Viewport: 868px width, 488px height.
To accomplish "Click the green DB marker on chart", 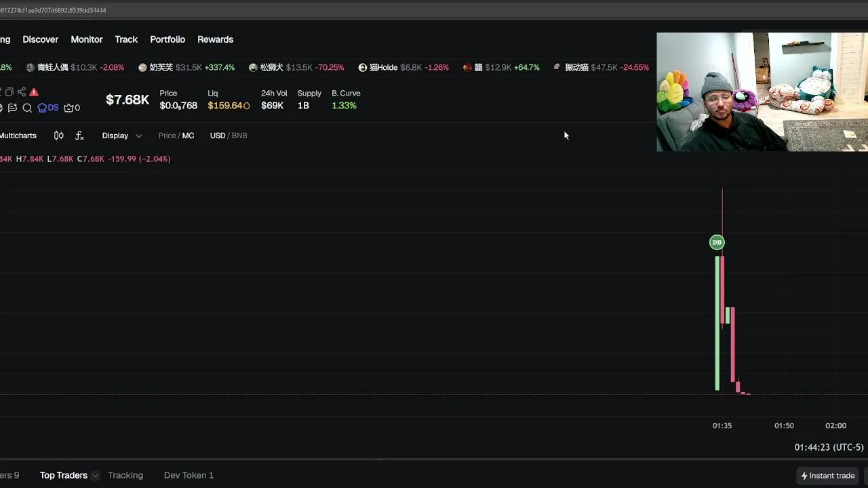I will click(717, 243).
